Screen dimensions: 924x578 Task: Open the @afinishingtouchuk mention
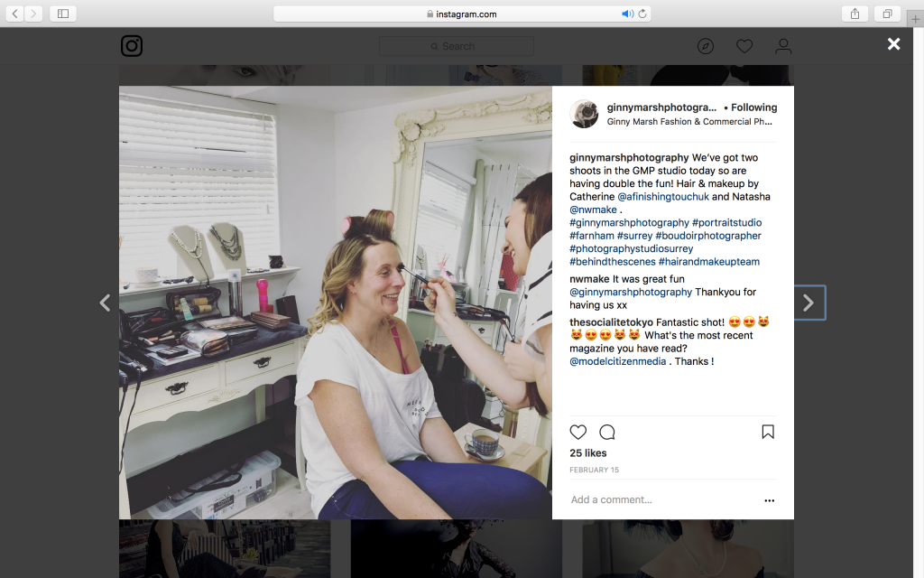tap(663, 196)
